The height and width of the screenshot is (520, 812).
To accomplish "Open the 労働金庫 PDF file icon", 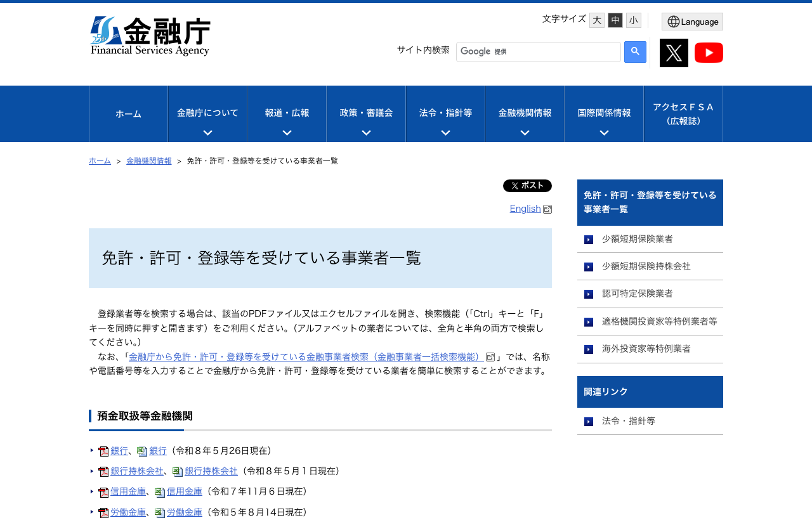I will point(103,512).
